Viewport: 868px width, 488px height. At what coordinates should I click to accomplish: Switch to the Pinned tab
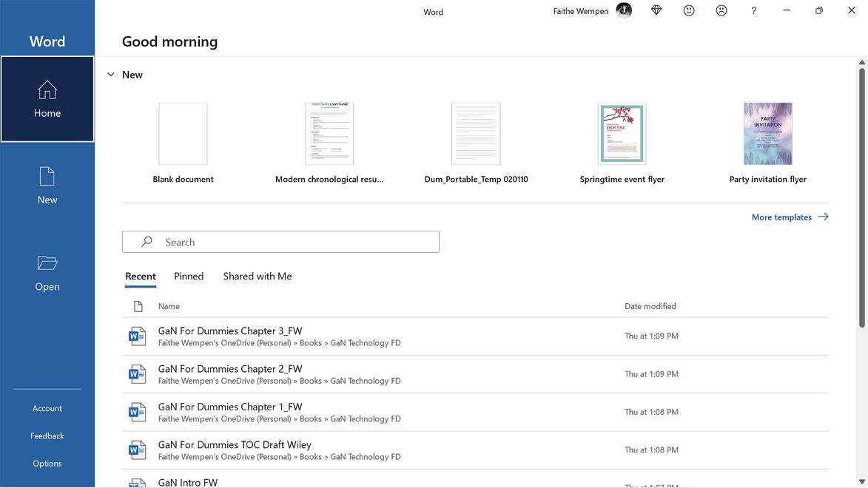[x=189, y=276]
